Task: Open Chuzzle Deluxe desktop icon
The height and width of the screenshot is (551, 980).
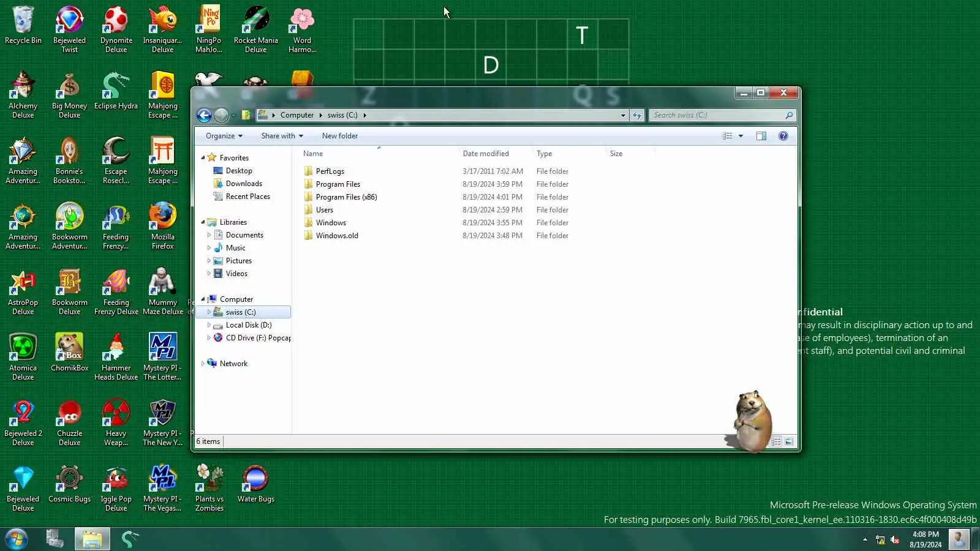Action: pos(70,422)
